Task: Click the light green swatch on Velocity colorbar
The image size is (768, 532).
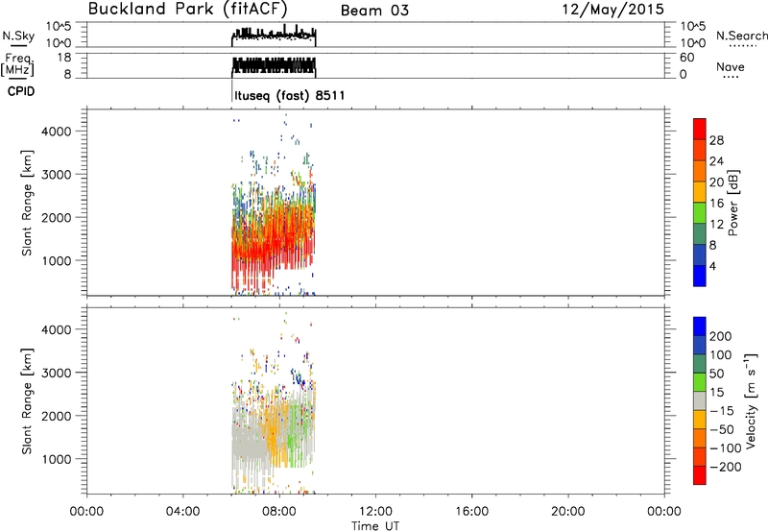Action: tap(700, 382)
